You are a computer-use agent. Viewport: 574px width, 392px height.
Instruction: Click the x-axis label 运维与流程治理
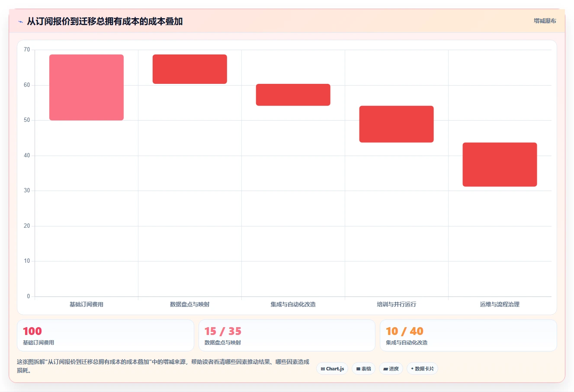[500, 304]
